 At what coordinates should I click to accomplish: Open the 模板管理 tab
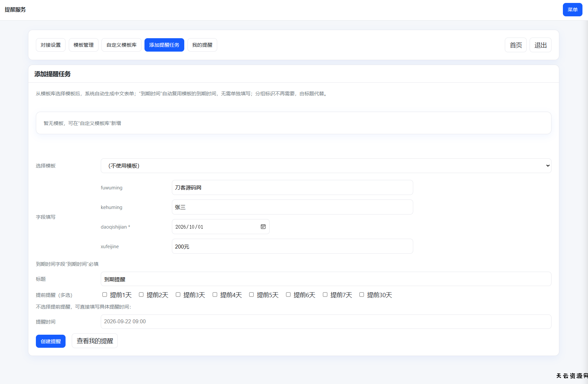(83, 45)
